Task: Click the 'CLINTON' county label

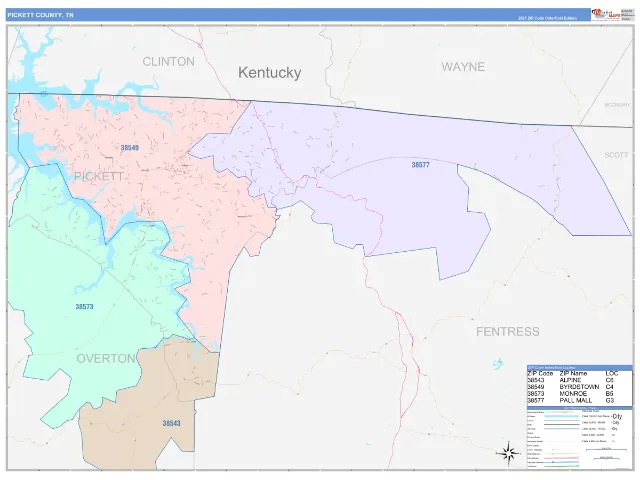Action: (168, 62)
